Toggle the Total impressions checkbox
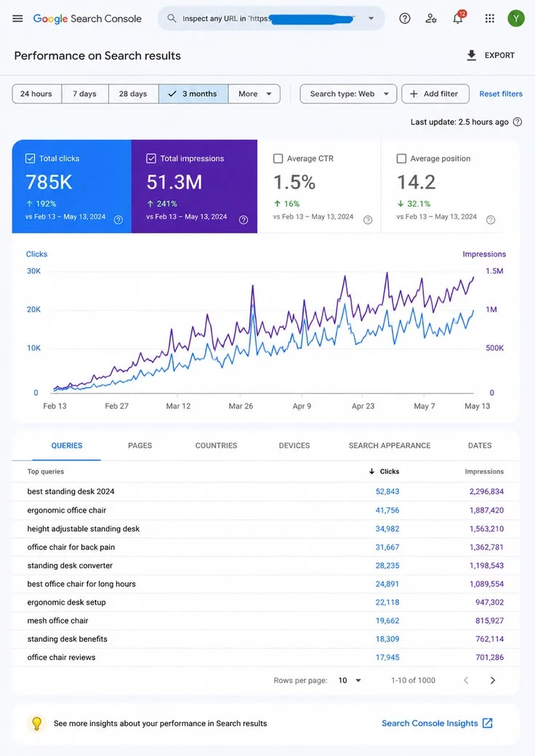Viewport: 535px width, 756px height. (151, 158)
